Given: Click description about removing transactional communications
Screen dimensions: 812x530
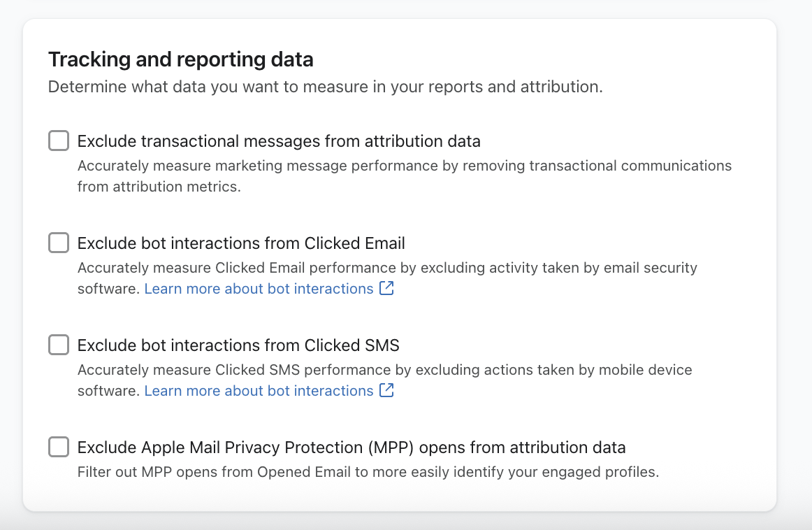Looking at the screenshot, I should 404,166.
